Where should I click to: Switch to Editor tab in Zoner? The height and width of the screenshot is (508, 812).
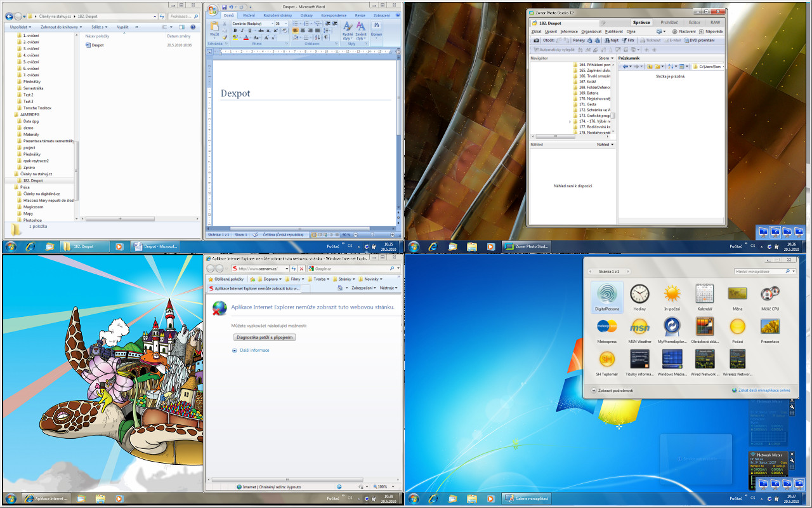point(695,22)
